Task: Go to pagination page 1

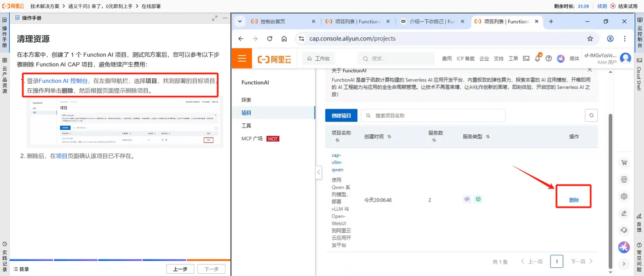Action: [x=557, y=261]
